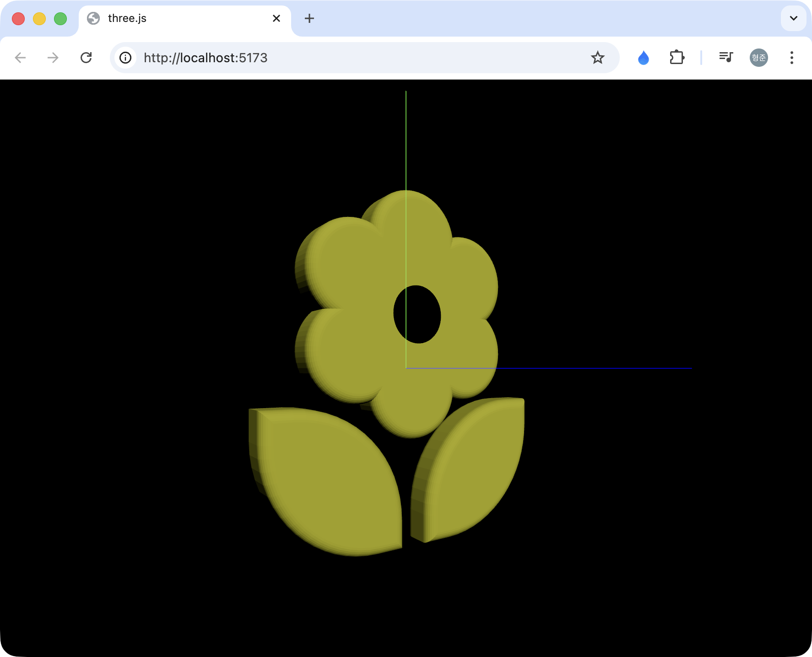This screenshot has width=812, height=657.
Task: Maximize window with the green button
Action: coord(60,19)
